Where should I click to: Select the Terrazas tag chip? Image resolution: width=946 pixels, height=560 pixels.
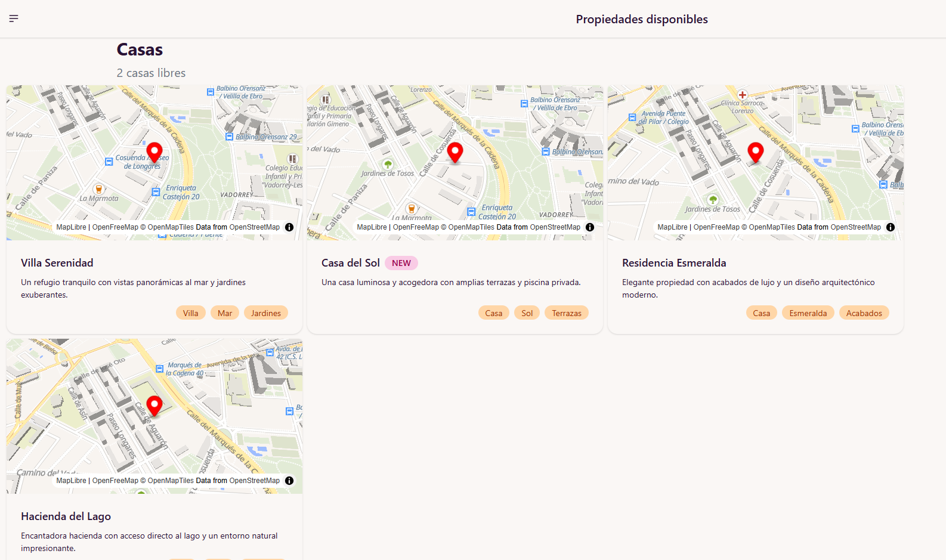566,313
